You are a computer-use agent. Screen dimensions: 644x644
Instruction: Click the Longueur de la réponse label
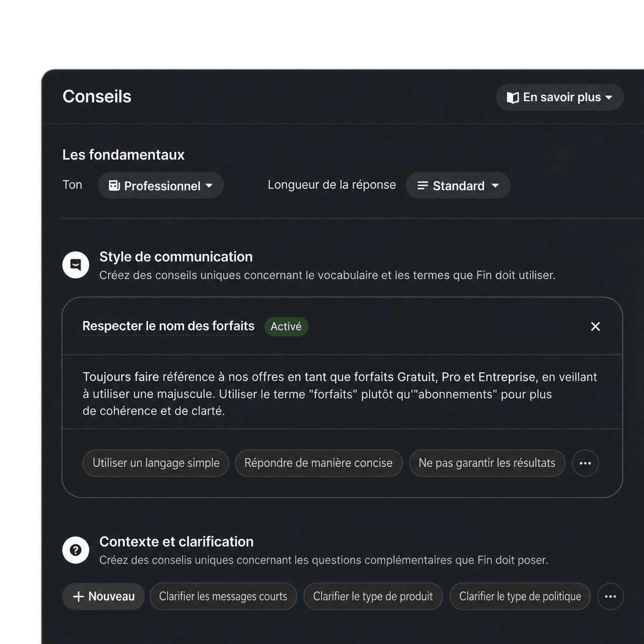[x=332, y=185]
